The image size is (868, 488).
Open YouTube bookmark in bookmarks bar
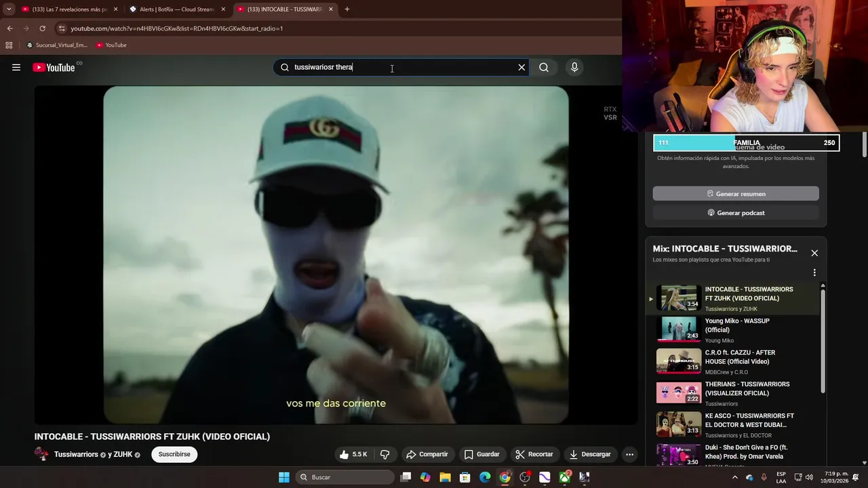click(111, 45)
